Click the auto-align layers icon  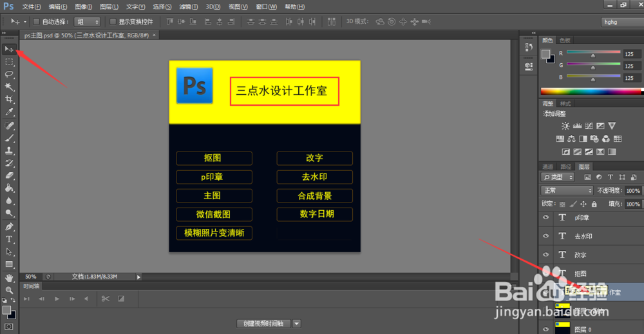332,22
